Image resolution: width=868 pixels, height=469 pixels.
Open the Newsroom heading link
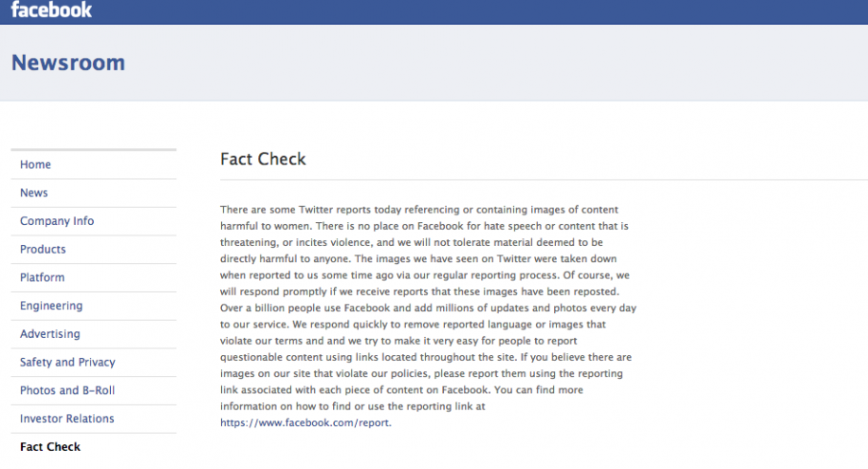[68, 63]
